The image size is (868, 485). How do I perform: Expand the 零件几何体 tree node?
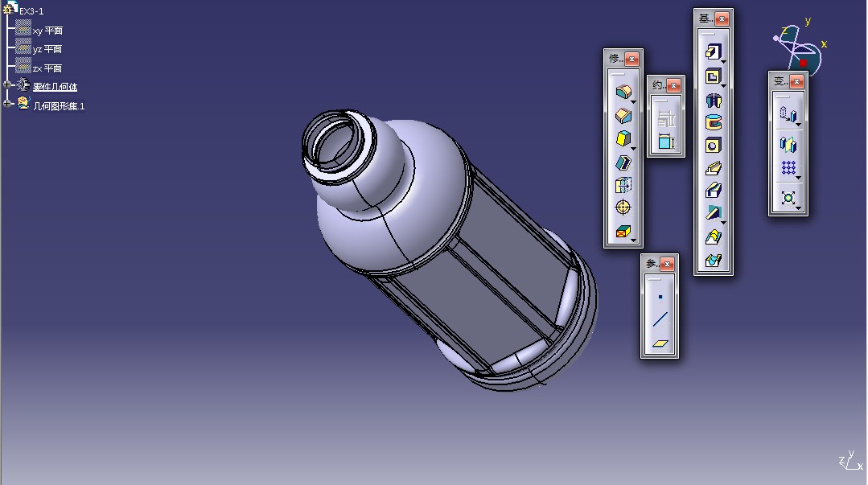7,84
